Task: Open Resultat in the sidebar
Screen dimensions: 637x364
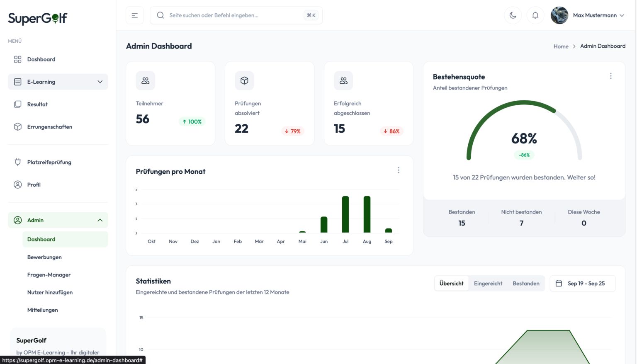Action: point(58,104)
